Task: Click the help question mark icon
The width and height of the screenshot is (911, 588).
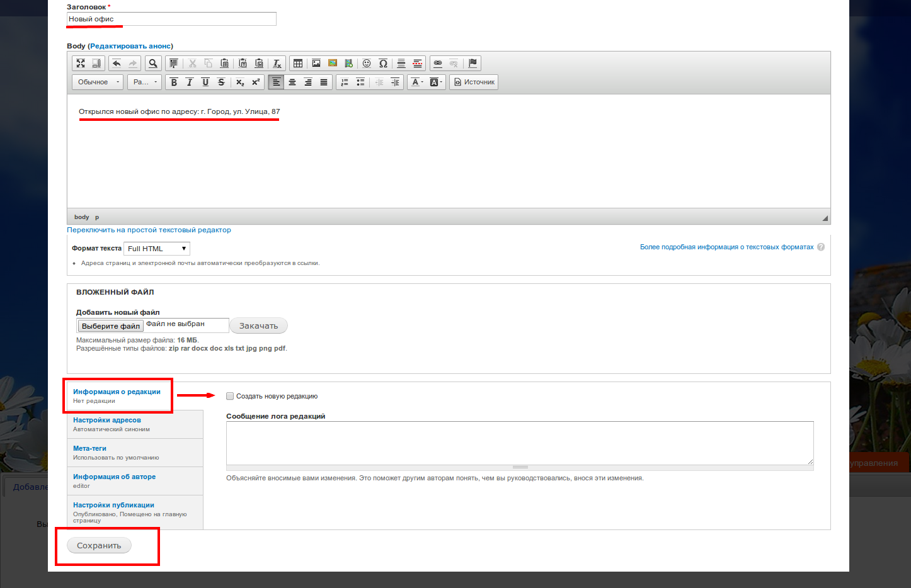Action: point(821,247)
